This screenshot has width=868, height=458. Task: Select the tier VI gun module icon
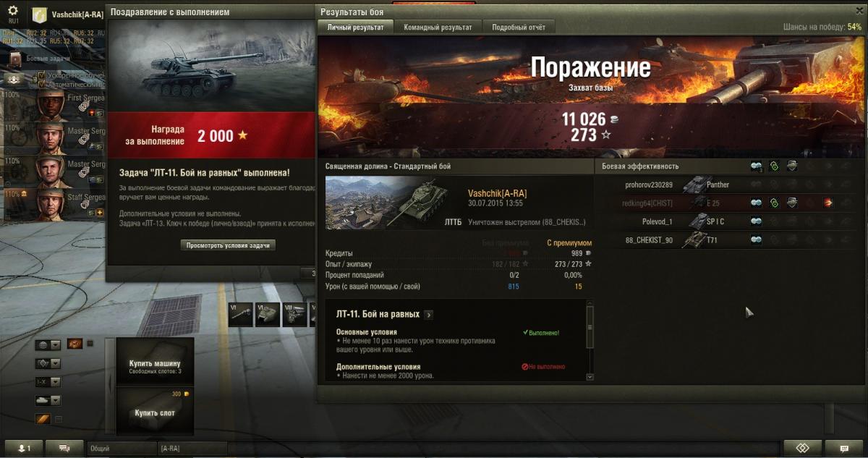point(241,315)
